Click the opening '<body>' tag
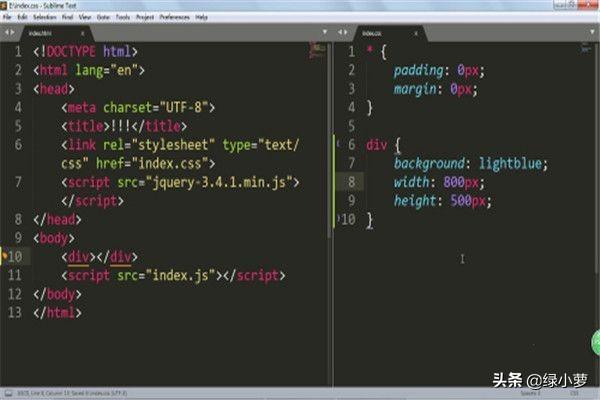The image size is (600, 400). pos(54,238)
